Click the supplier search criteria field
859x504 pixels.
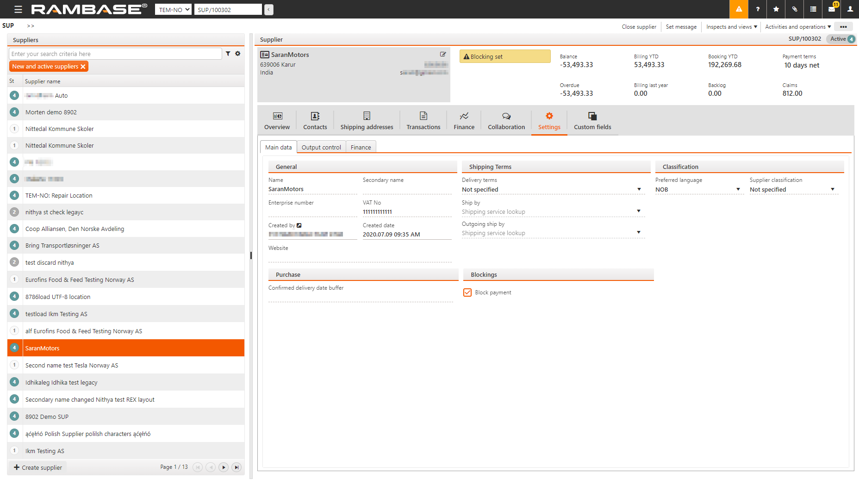(115, 54)
